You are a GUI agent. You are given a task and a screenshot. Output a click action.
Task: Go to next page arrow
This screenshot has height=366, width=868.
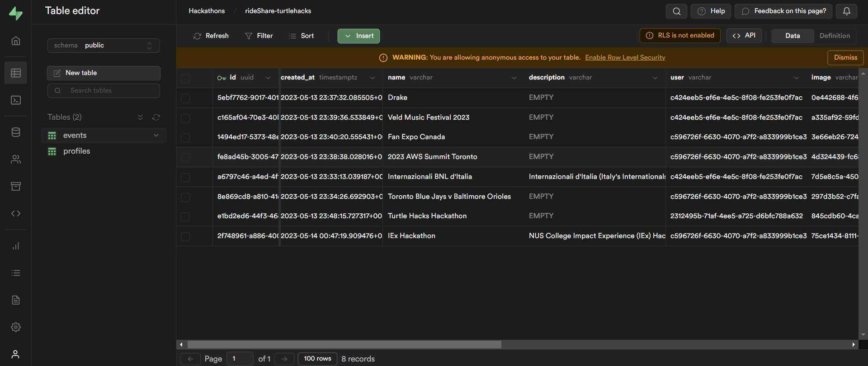point(284,359)
